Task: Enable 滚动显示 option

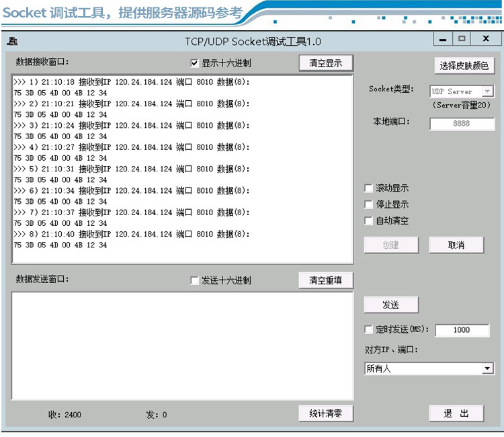Action: (368, 188)
